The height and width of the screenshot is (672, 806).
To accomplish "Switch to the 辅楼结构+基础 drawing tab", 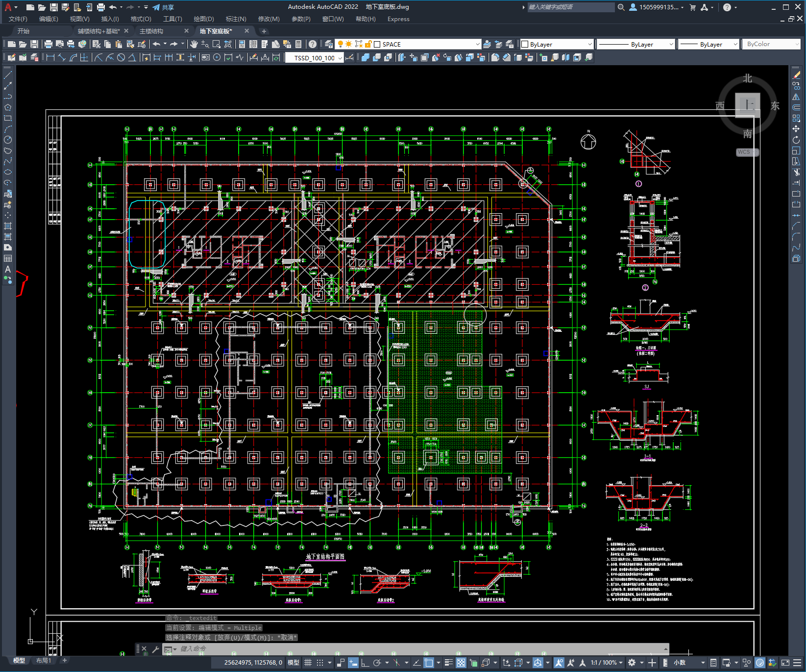I will (98, 31).
